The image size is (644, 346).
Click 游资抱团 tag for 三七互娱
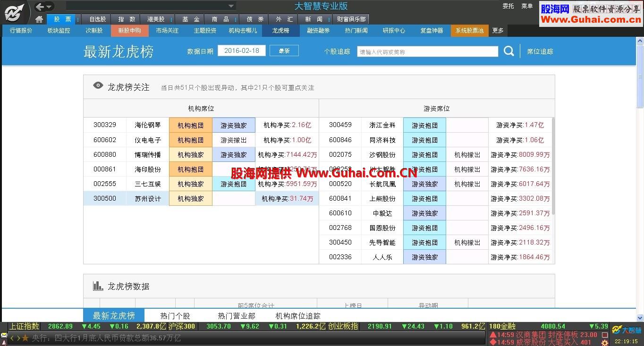234,184
